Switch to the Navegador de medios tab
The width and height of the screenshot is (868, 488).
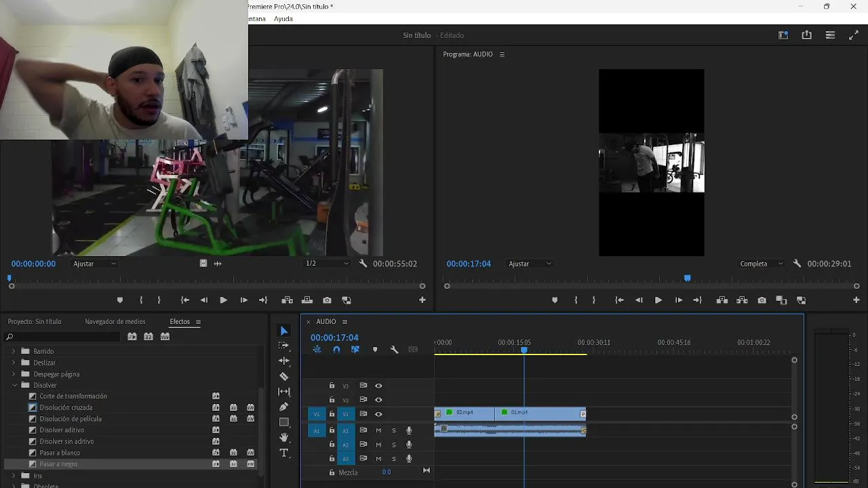pyautogui.click(x=115, y=322)
